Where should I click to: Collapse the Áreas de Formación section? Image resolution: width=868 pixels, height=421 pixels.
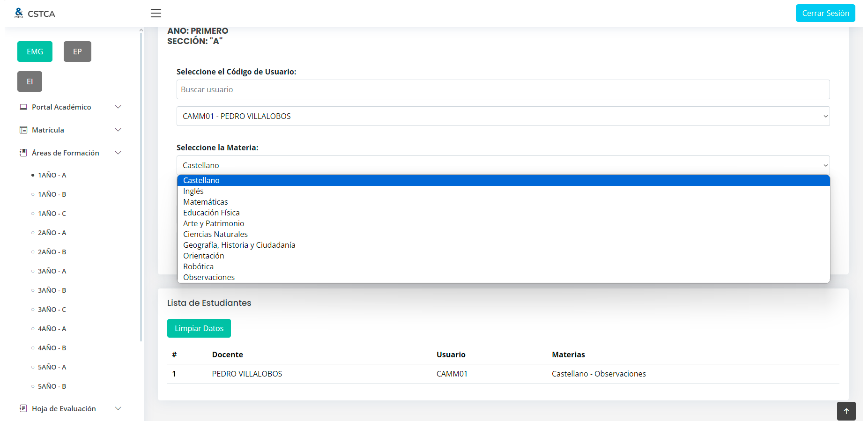tap(118, 153)
